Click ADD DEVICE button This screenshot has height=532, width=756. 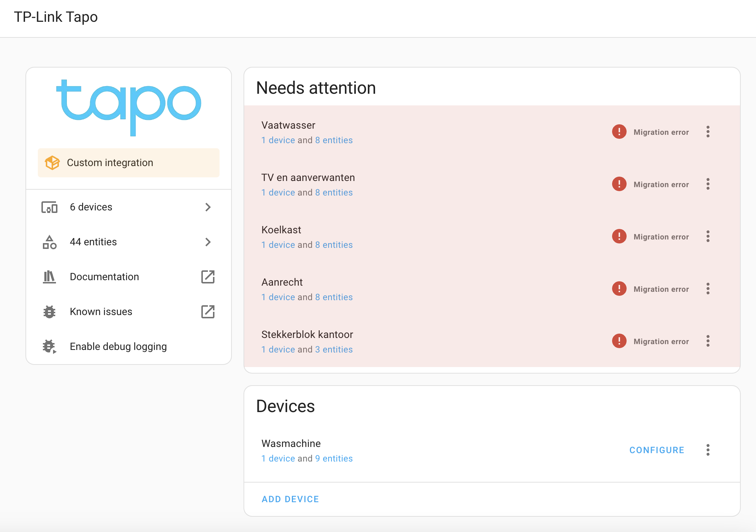click(290, 499)
